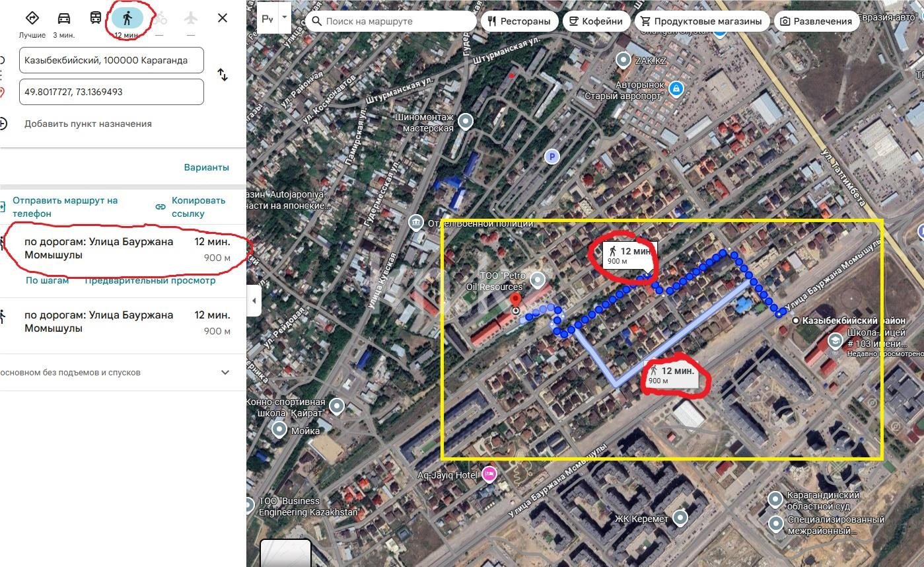The image size is (924, 567).
Task: Click the best routes diamond icon
Action: 32,19
